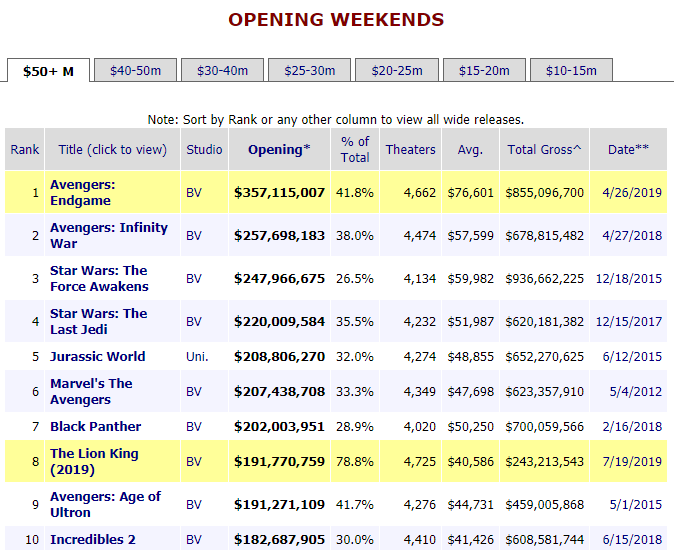The height and width of the screenshot is (550, 674).
Task: Open the $25-30m tab
Action: coord(309,70)
